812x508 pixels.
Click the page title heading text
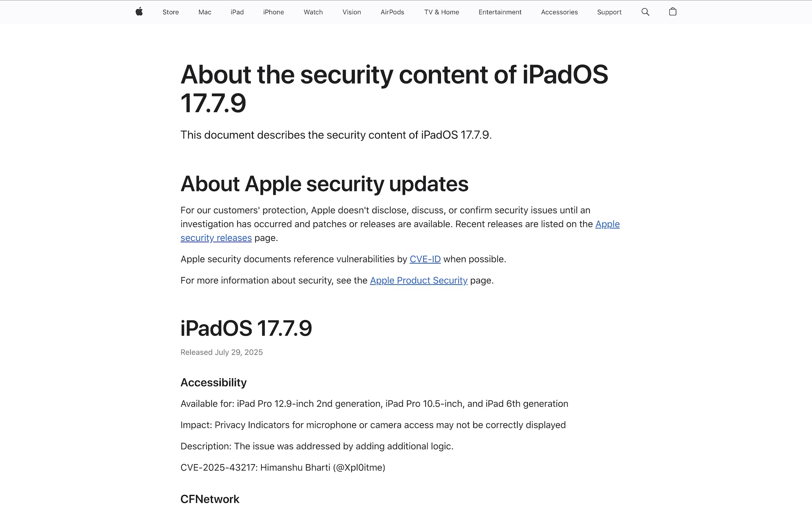pos(394,88)
